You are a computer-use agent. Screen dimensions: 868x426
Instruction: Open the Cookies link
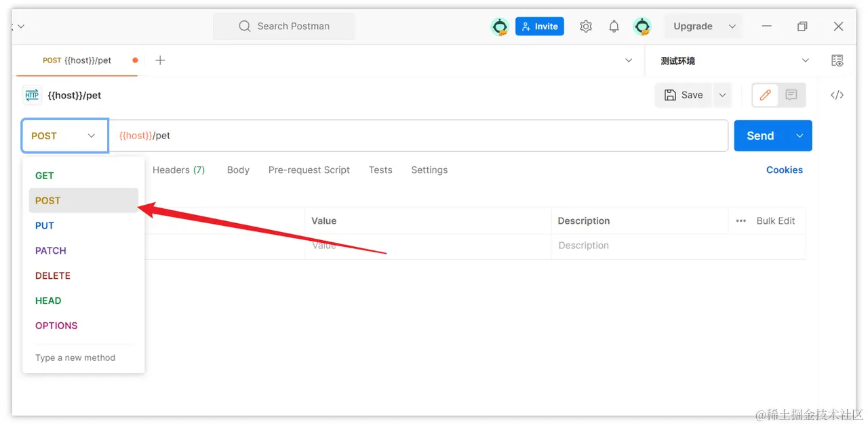point(784,170)
